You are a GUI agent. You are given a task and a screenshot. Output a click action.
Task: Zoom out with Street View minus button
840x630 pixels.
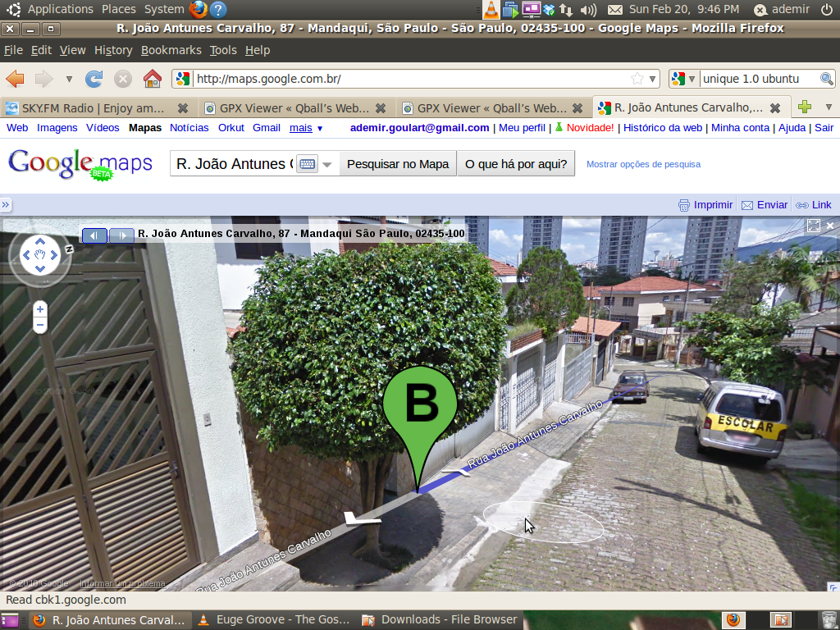tap(40, 326)
